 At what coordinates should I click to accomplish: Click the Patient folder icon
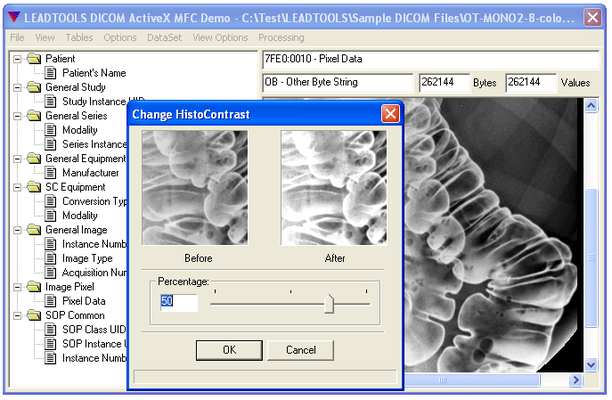tap(34, 59)
